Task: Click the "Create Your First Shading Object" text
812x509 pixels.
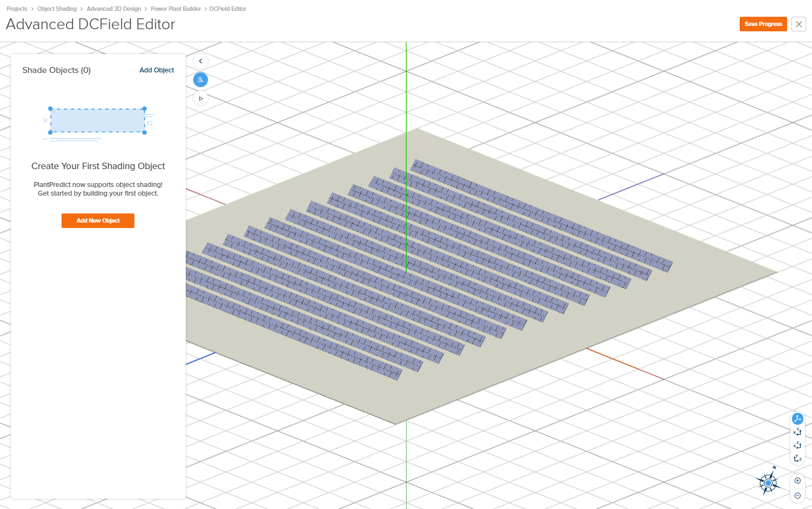Action: pyautogui.click(x=98, y=166)
